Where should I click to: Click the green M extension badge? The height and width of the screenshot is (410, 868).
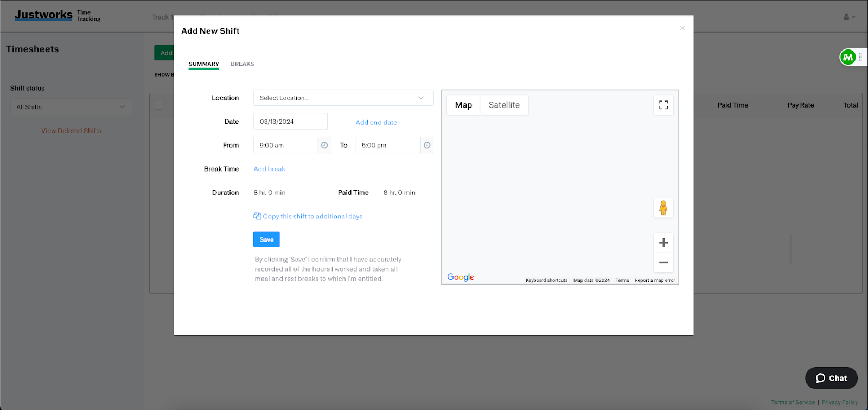point(847,57)
